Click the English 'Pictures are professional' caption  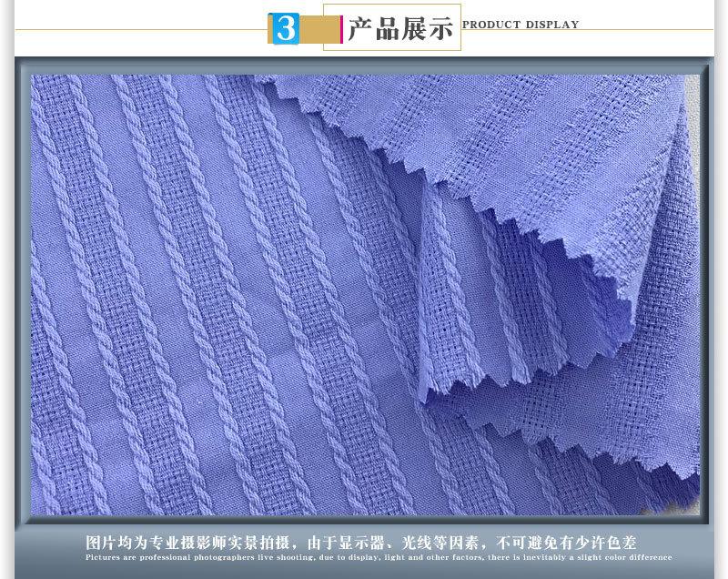click(379, 557)
